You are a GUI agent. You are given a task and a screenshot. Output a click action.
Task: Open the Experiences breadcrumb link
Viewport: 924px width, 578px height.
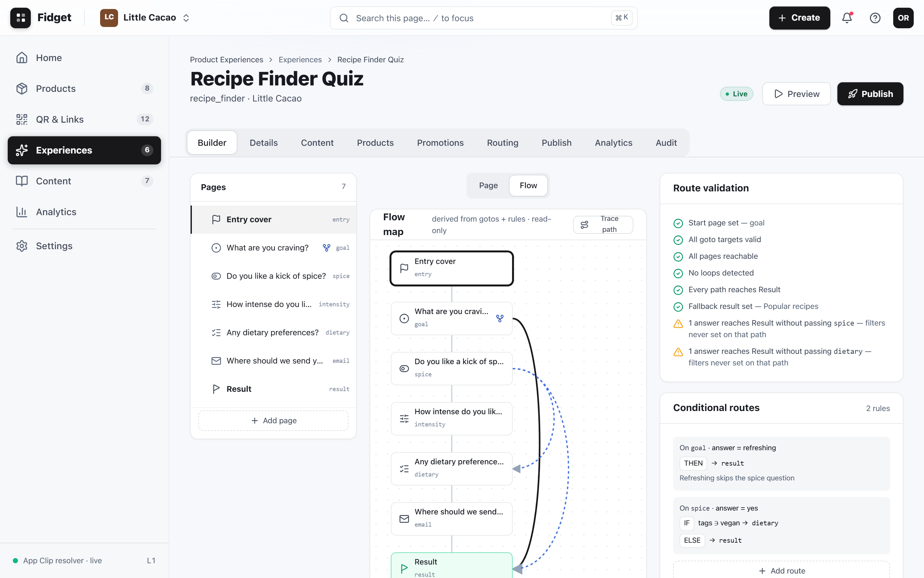300,60
